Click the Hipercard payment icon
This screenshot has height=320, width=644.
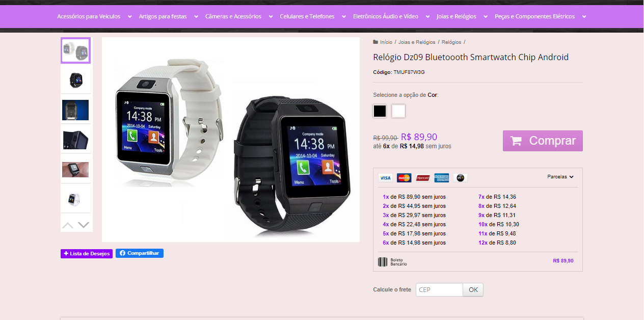pos(423,178)
